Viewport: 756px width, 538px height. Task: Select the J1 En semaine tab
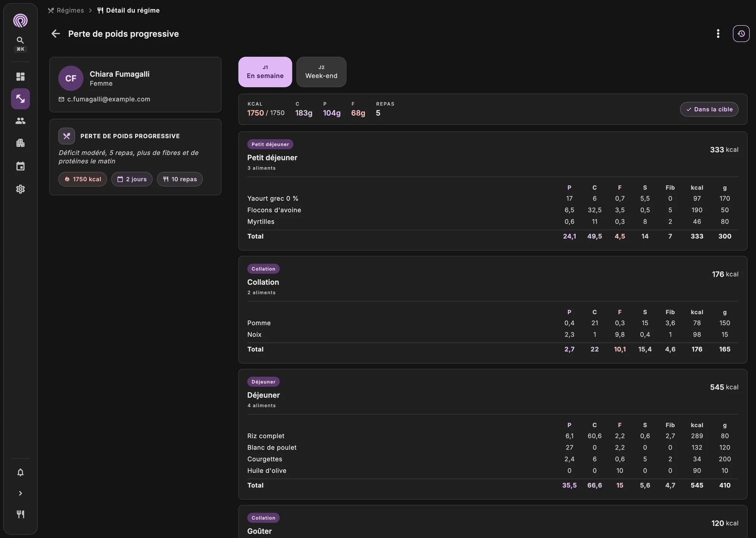[265, 72]
